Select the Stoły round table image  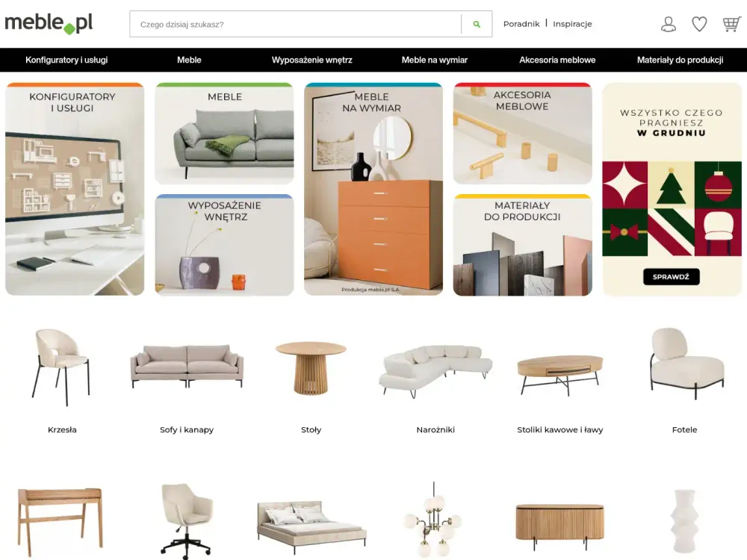tap(311, 368)
